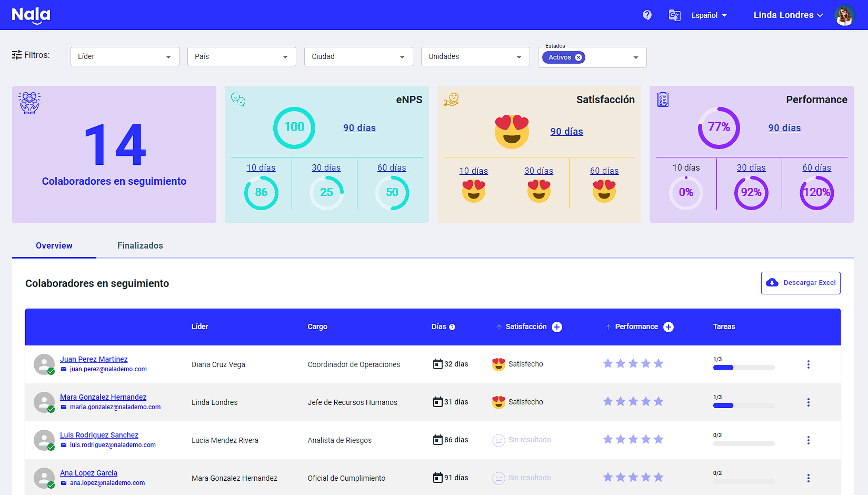Select the Overview tab
Screen dimensions: 868x495
tap(54, 245)
